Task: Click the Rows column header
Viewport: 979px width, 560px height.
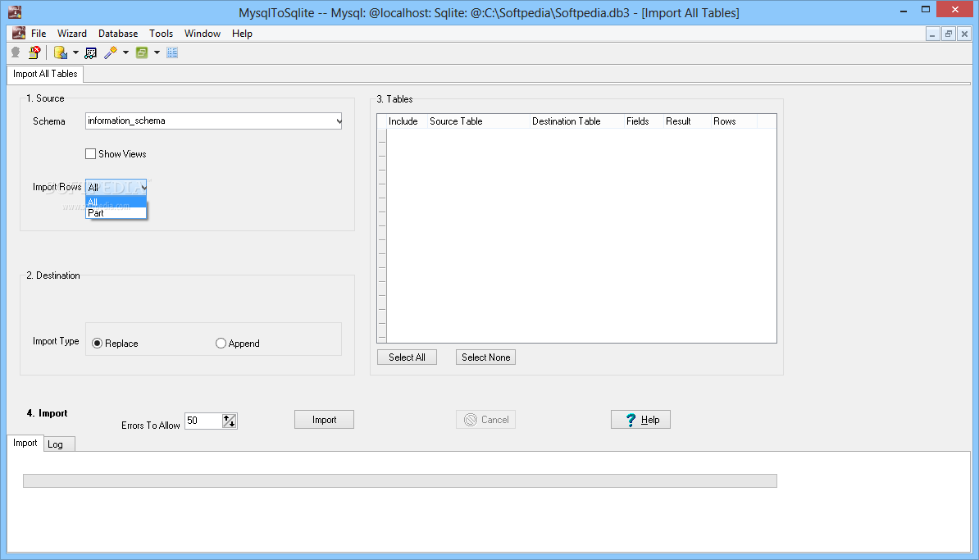Action: click(x=734, y=121)
